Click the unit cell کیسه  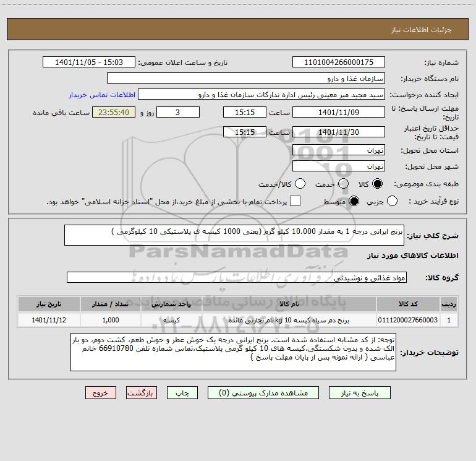pos(171,320)
